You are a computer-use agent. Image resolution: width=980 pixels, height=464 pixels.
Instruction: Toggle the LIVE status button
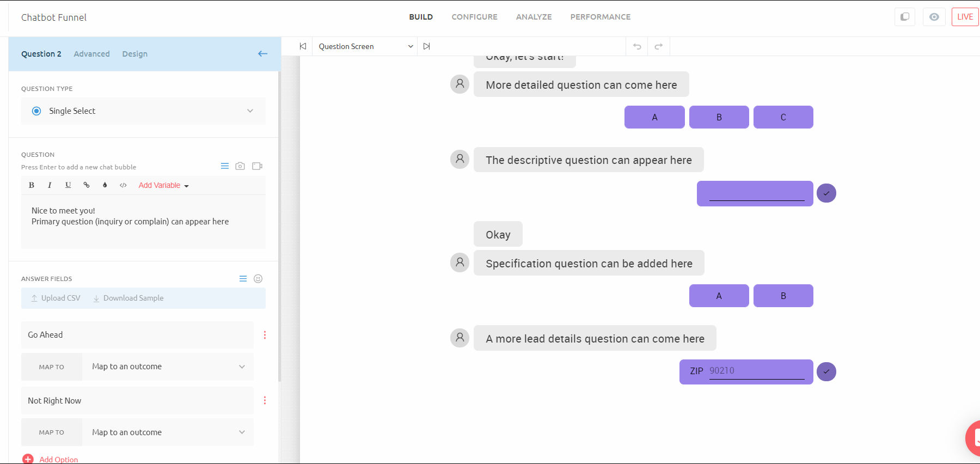point(965,17)
